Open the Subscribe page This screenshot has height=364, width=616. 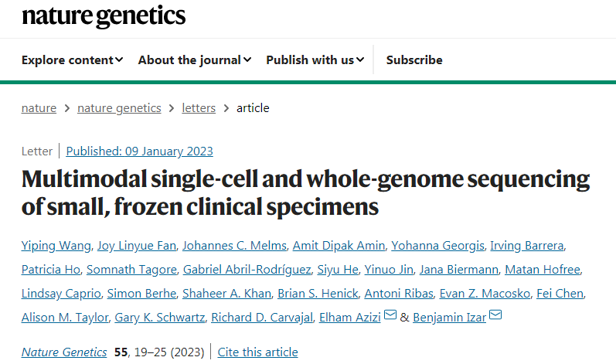pos(414,60)
